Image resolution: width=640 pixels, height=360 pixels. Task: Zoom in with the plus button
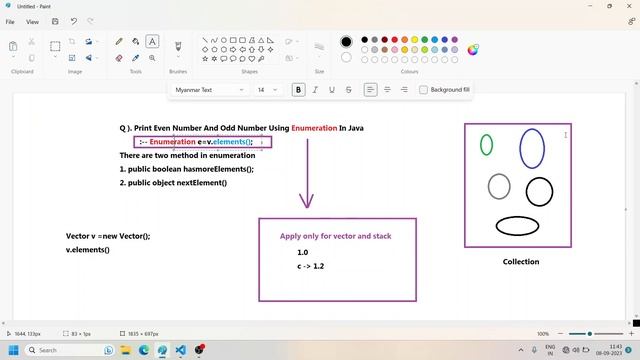coord(631,333)
